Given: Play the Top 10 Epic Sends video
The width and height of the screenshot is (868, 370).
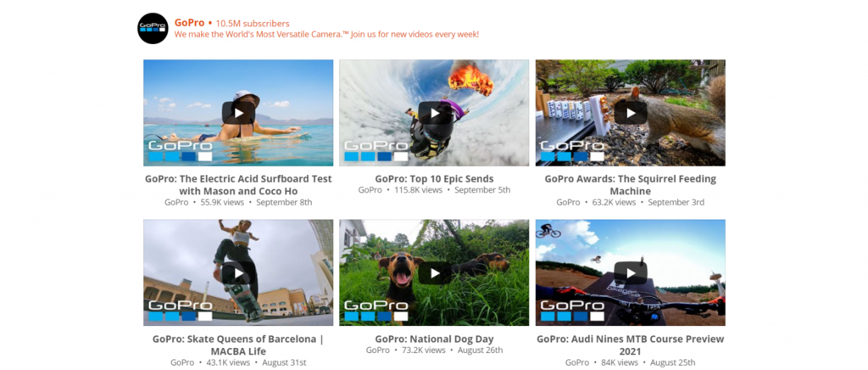Looking at the screenshot, I should 435,113.
